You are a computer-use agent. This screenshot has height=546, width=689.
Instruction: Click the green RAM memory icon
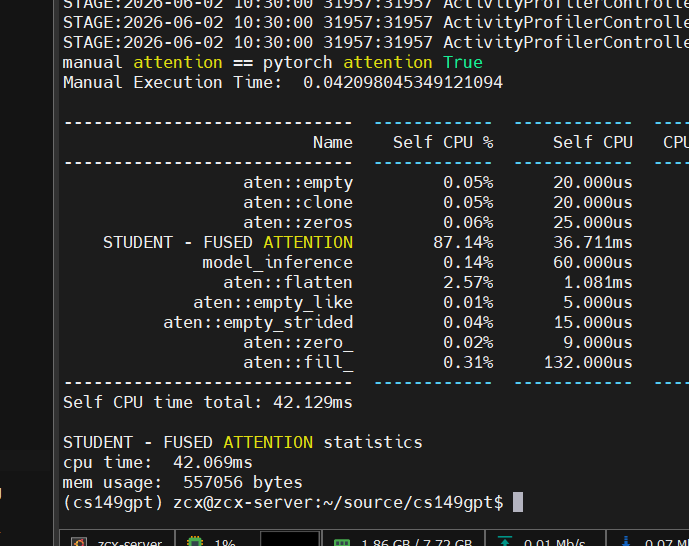coord(342,542)
